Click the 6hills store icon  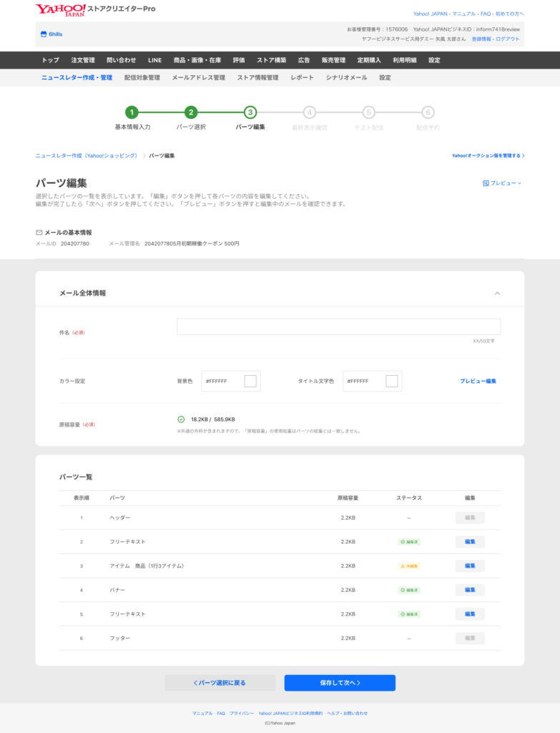[x=43, y=34]
